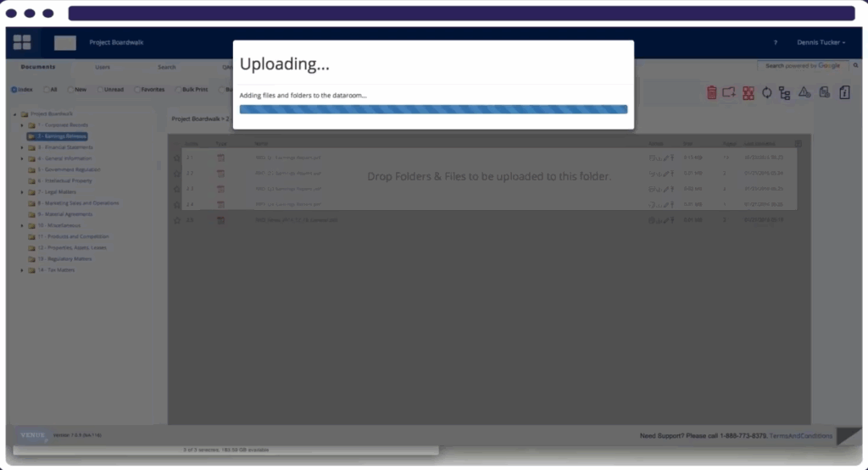Switch to the Users tab
This screenshot has height=470, width=868.
pos(103,67)
